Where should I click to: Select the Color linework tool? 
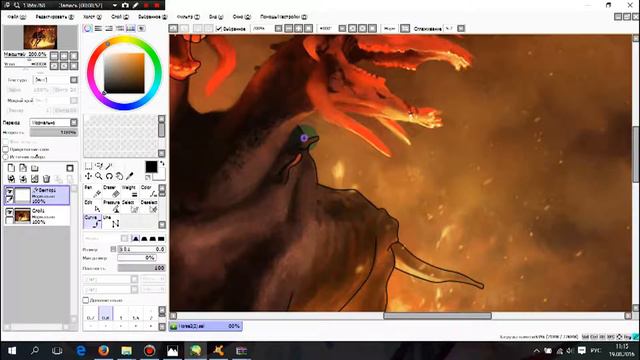(x=149, y=191)
